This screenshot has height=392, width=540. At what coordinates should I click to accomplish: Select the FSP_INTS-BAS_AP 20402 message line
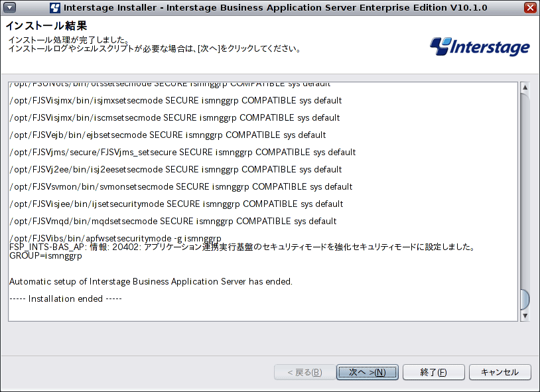242,247
